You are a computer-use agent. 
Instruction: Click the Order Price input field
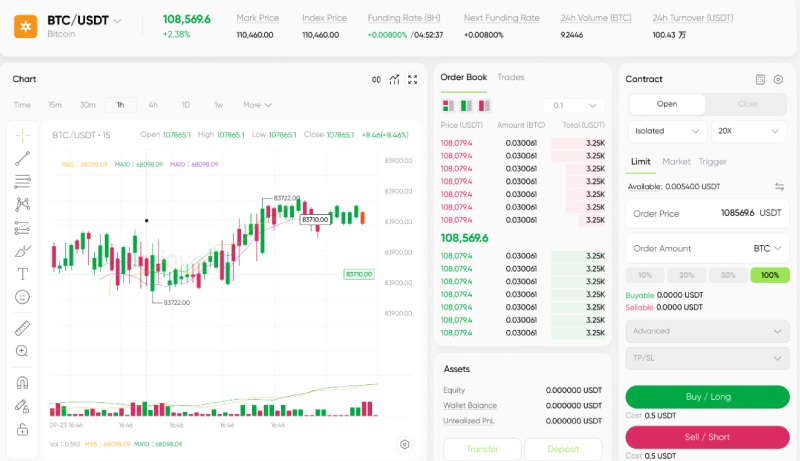707,213
